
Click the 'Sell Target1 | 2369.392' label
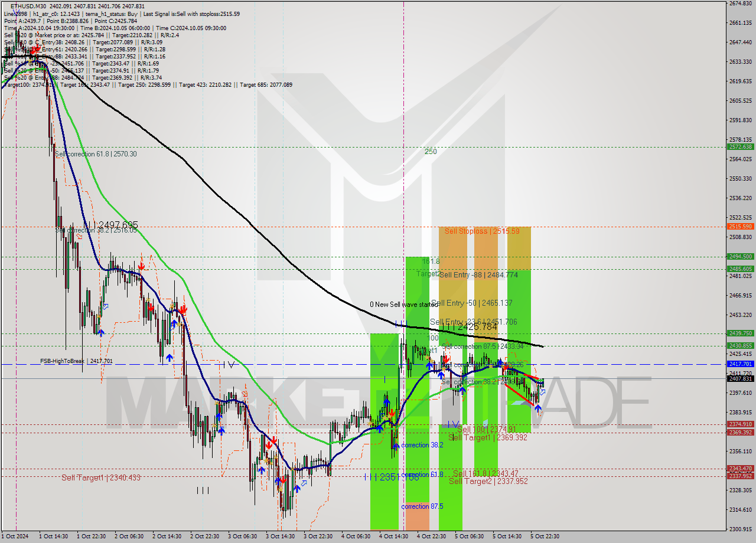click(x=488, y=437)
